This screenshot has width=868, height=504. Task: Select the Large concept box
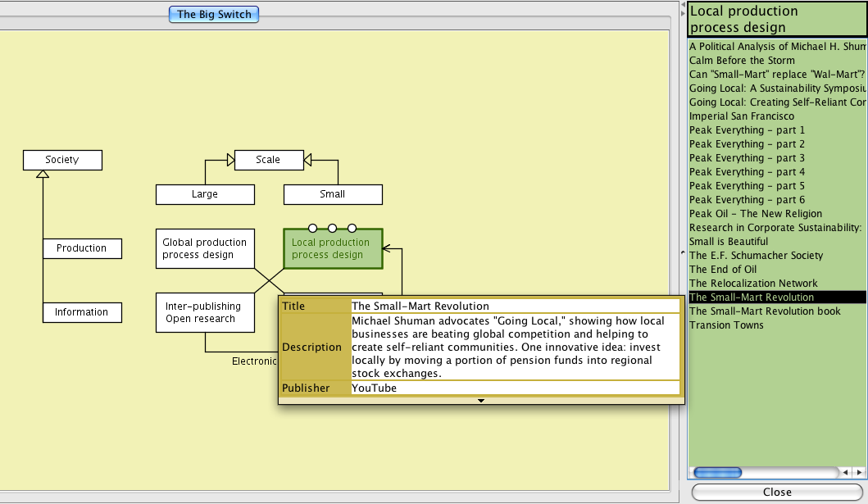(x=205, y=194)
